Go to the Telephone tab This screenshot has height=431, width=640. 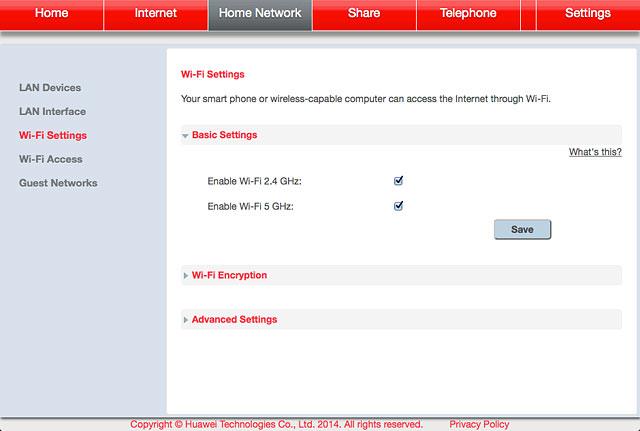[x=468, y=14]
